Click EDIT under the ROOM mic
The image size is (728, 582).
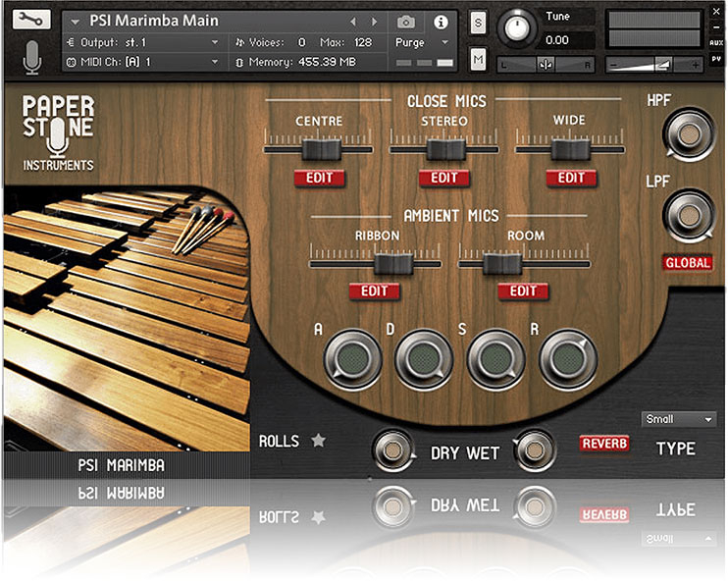point(522,291)
